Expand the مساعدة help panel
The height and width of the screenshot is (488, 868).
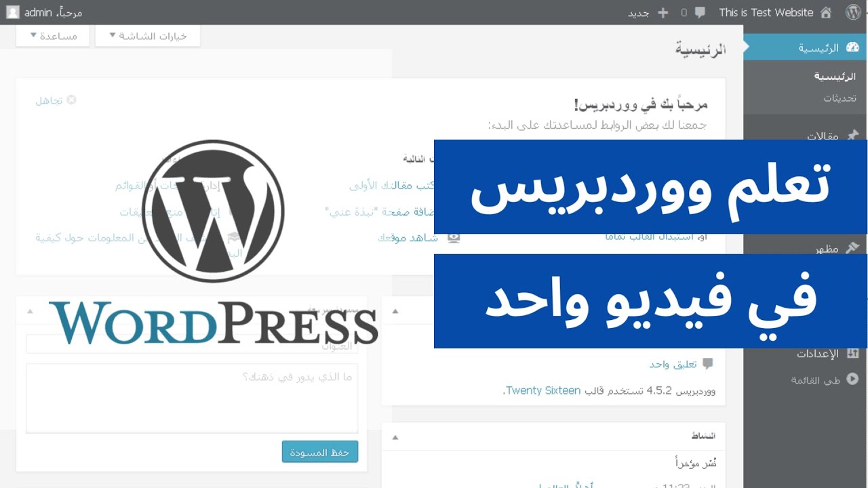53,36
